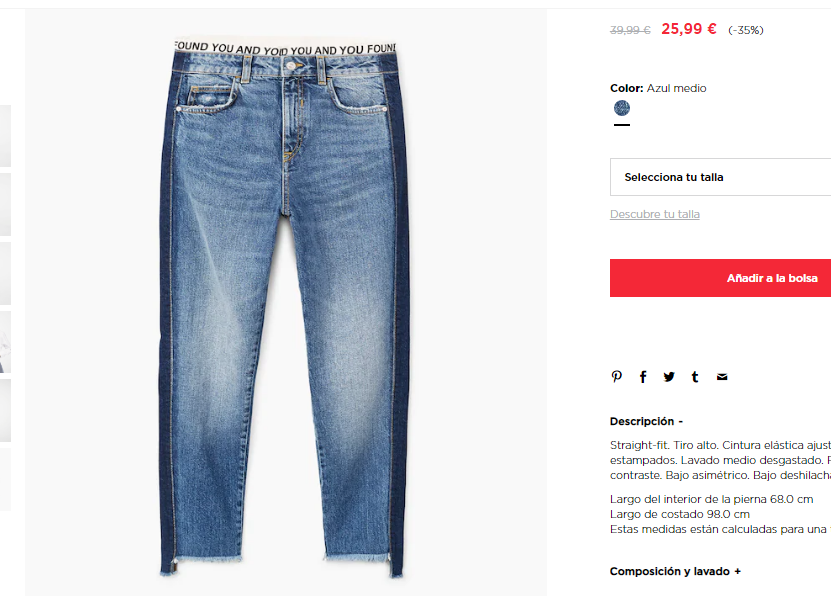
Task: Expand Composición y lavado section
Action: coord(675,571)
